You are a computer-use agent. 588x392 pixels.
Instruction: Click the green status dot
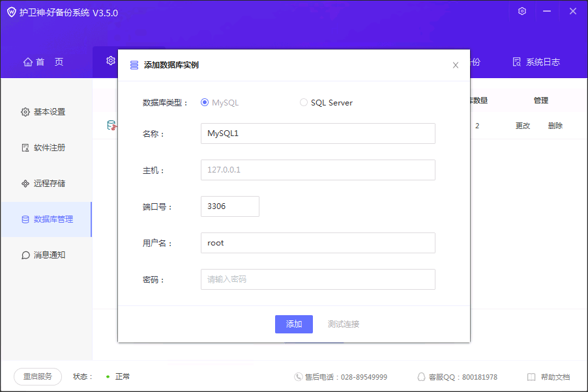[108, 376]
